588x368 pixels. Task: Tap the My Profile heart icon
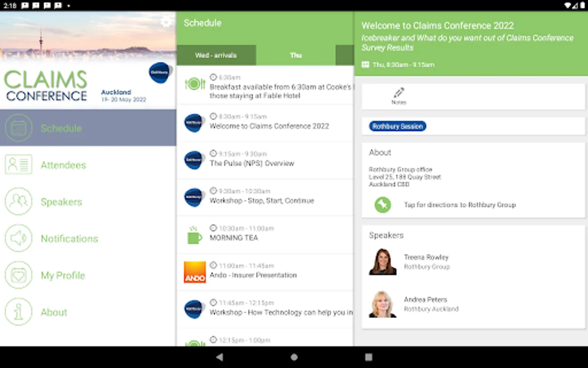(x=18, y=275)
